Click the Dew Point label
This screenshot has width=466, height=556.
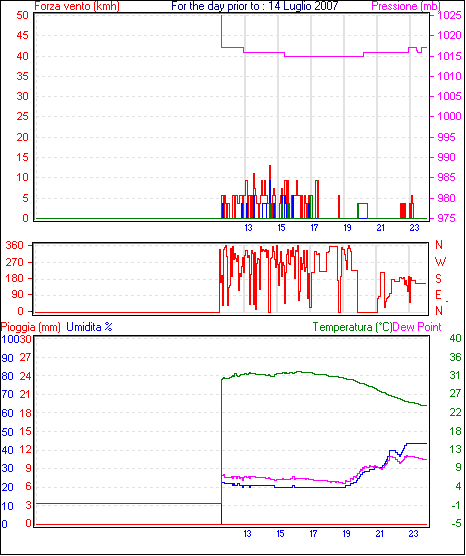[x=417, y=327]
